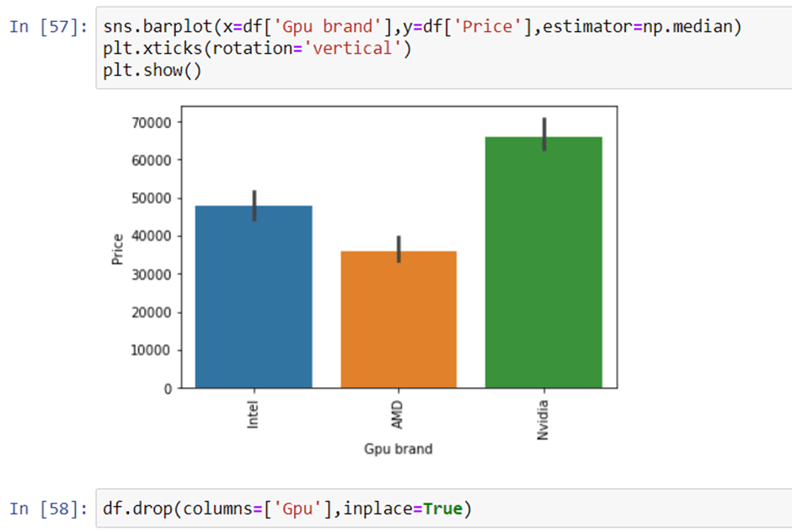Click the In [58] code cell input
This screenshot has height=532, width=792.
[x=444, y=508]
